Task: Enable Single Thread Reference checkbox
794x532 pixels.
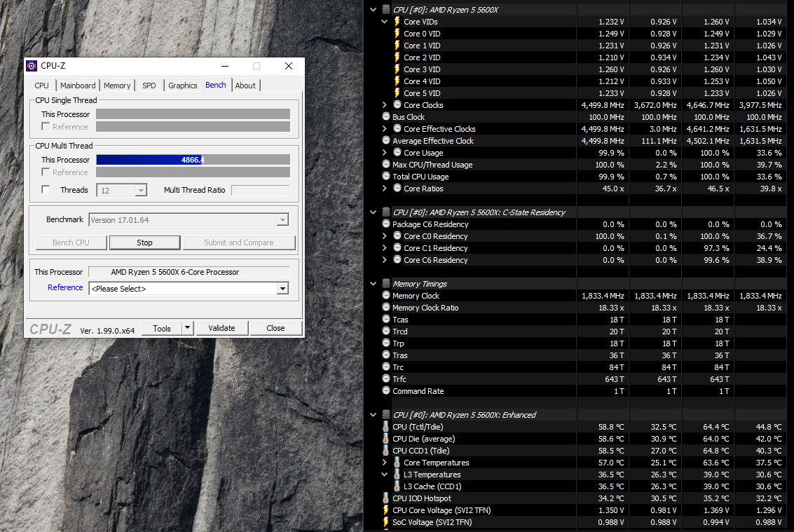Action: click(x=46, y=126)
